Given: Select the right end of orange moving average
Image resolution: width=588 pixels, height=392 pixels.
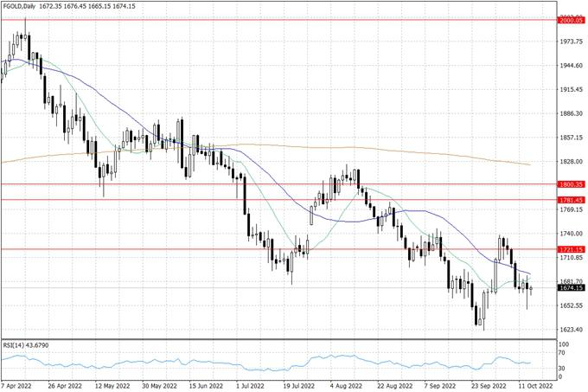Looking at the screenshot, I should [x=528, y=164].
